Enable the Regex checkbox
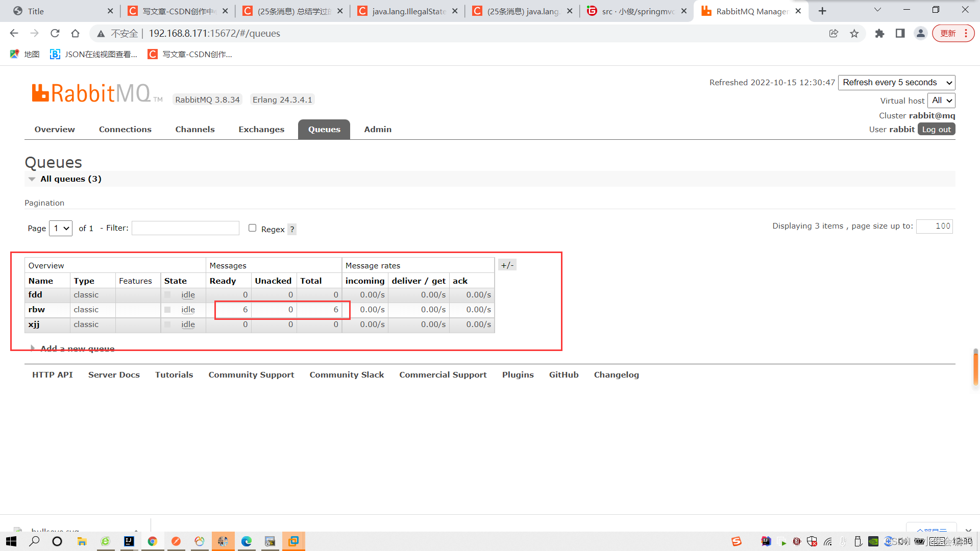The height and width of the screenshot is (551, 980). [252, 228]
